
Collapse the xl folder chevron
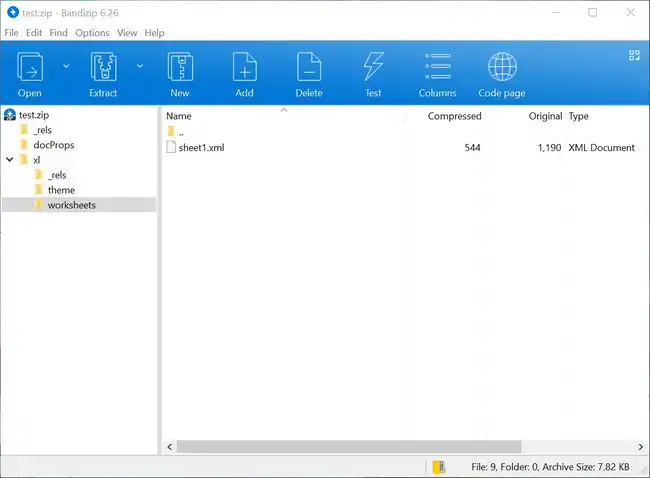[10, 160]
